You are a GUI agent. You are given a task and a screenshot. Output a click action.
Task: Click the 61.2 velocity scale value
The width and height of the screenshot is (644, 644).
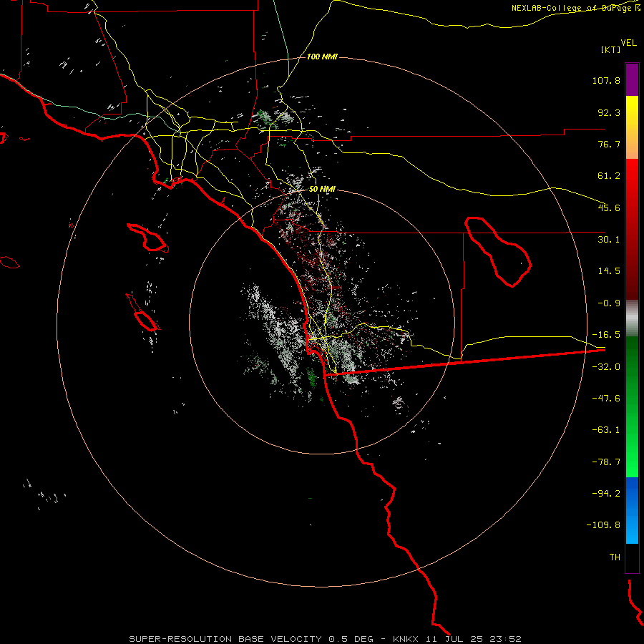click(609, 176)
